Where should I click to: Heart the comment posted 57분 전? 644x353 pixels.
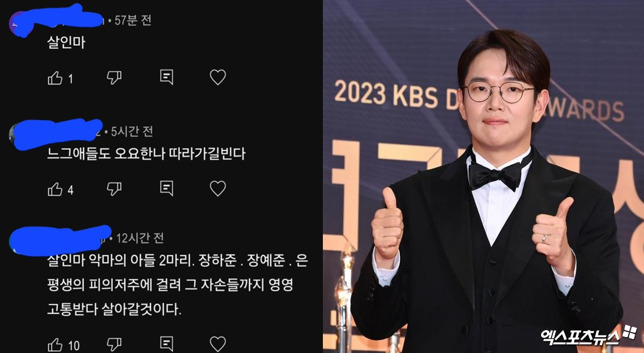click(218, 77)
